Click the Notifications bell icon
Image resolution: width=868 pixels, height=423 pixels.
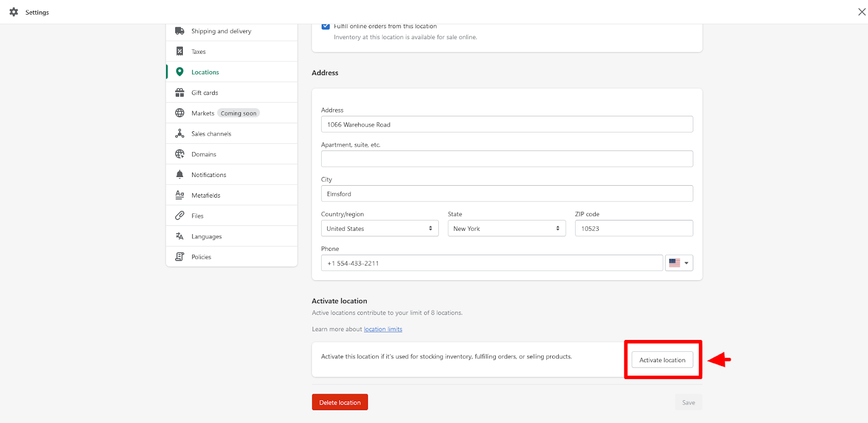(180, 175)
